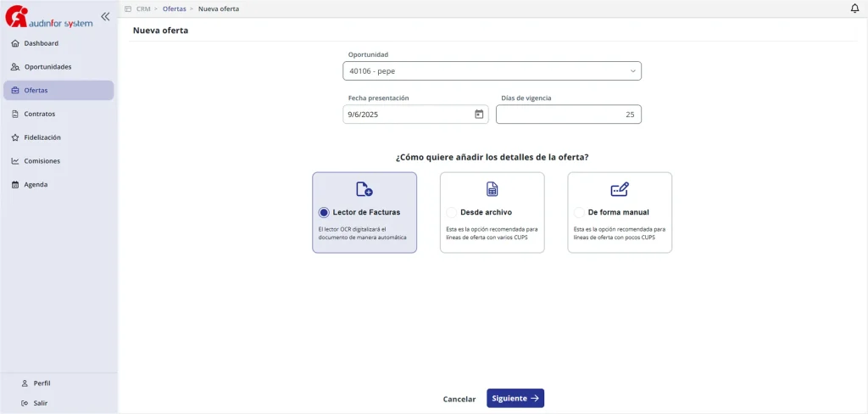Viewport: 868px width, 414px height.
Task: Click the Cancelar button
Action: (459, 399)
